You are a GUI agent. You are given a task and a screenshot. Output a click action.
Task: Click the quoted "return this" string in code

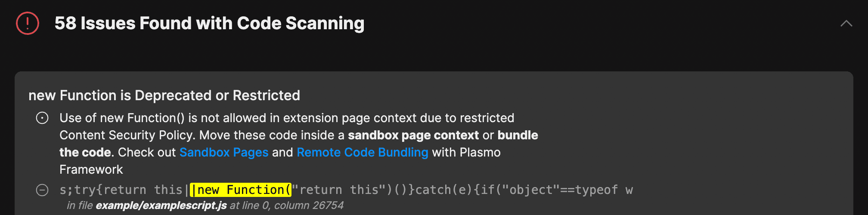pos(339,190)
